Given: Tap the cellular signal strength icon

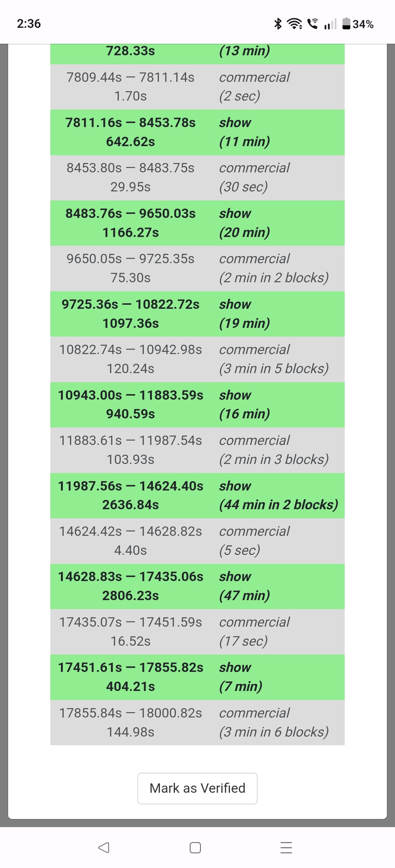Looking at the screenshot, I should coord(330,24).
